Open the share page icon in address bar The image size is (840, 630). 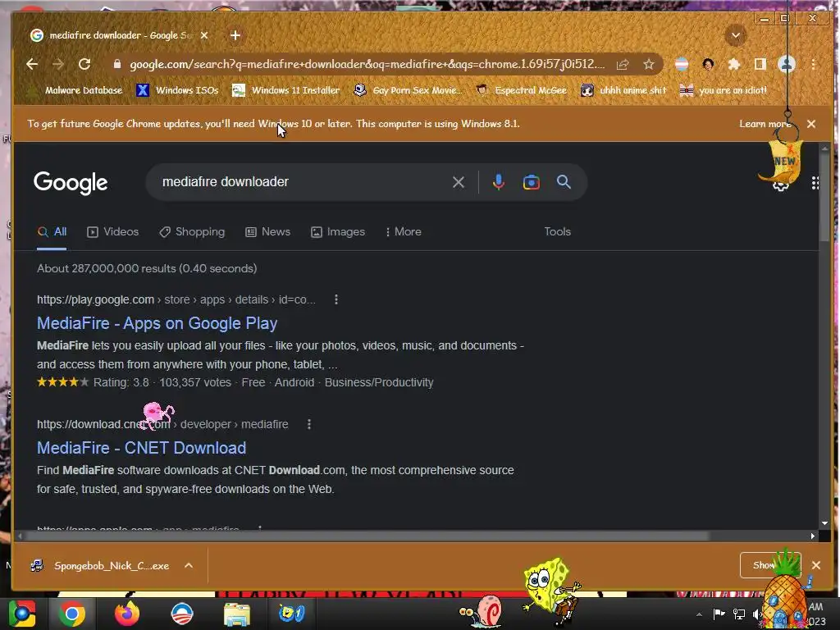(623, 65)
